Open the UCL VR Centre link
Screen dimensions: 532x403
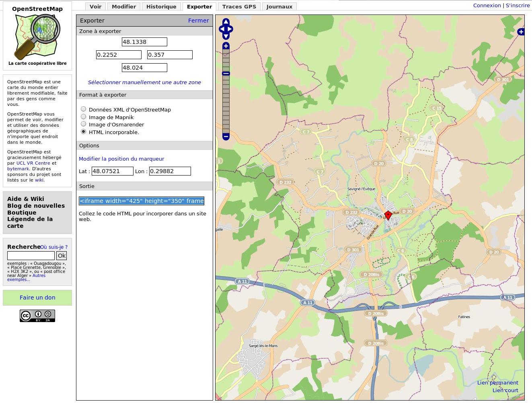click(x=33, y=163)
